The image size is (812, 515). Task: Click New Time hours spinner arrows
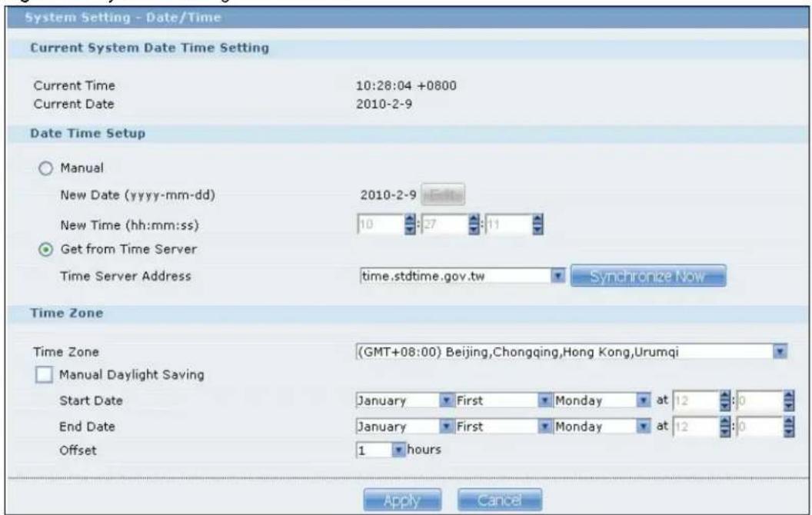pos(410,224)
